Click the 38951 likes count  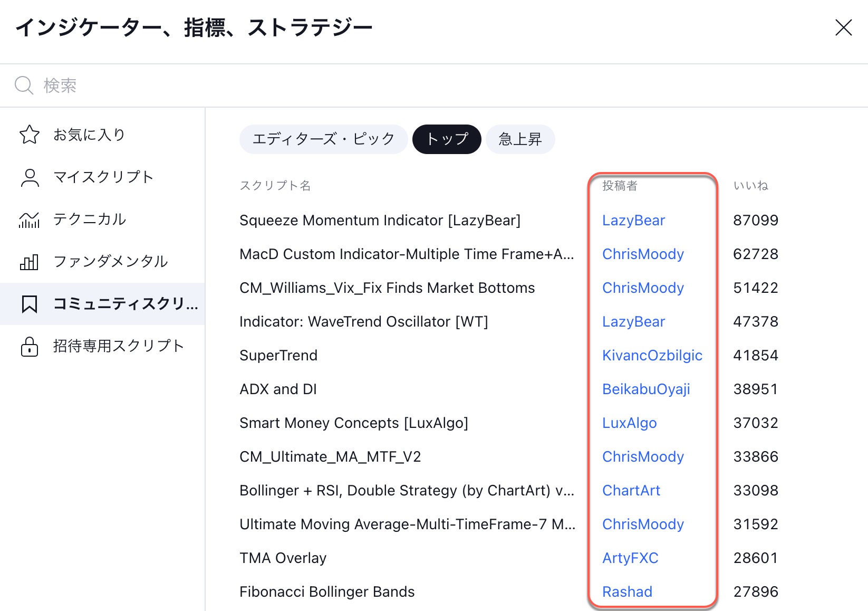click(756, 389)
